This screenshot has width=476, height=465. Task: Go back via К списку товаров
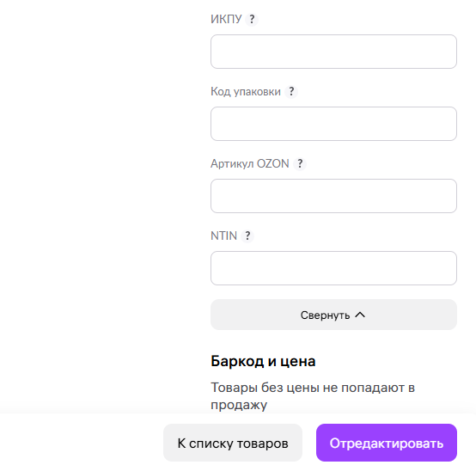point(233,443)
